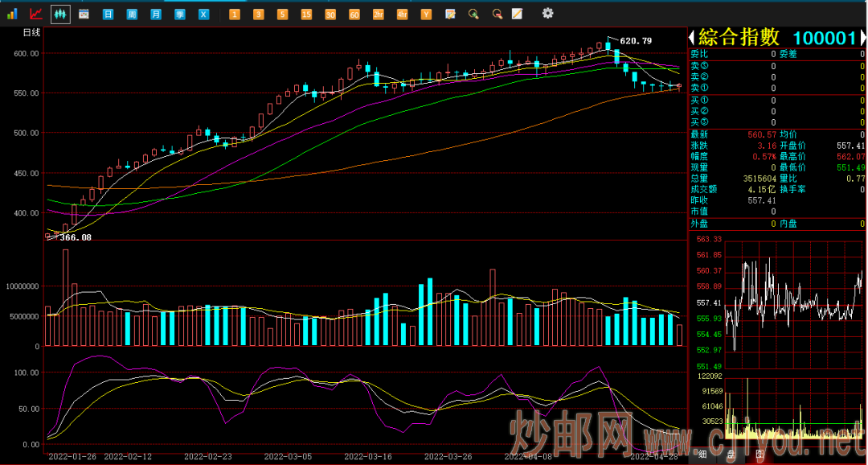This screenshot has height=465, width=868.
Task: Choose the quarterly (季) period
Action: pos(180,14)
